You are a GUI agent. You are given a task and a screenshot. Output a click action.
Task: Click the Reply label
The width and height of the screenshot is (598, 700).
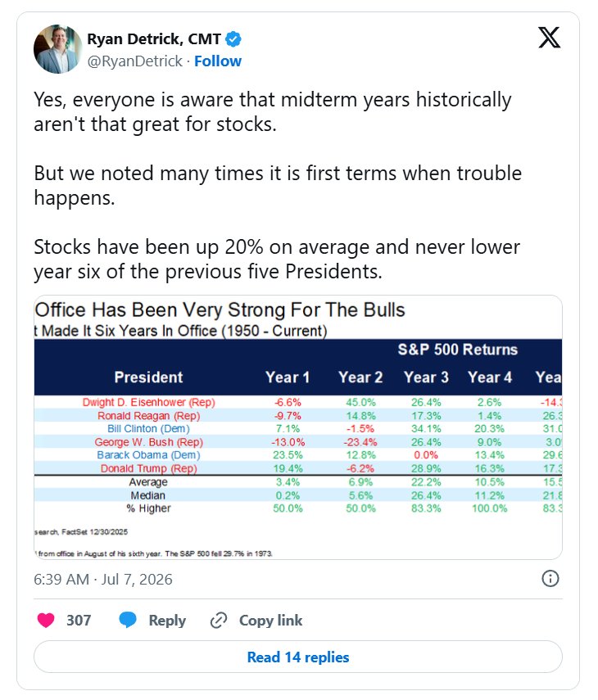[x=167, y=620]
